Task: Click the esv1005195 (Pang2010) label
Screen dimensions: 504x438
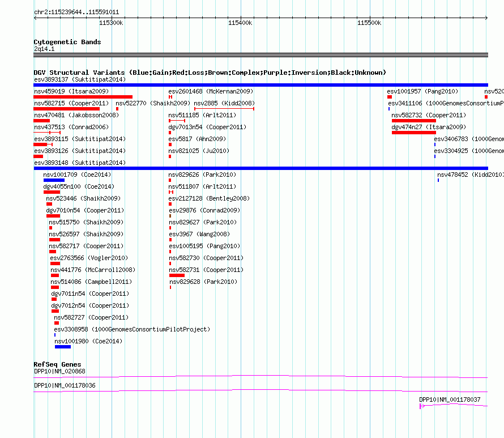Action: (x=204, y=246)
